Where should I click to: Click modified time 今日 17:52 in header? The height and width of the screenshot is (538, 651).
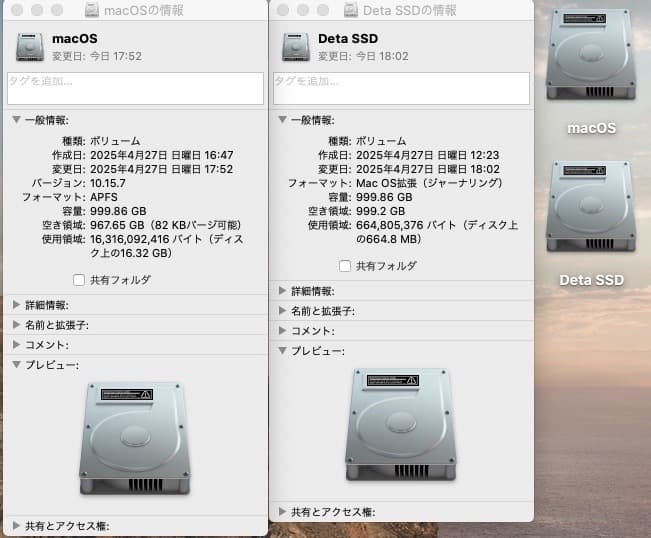point(116,56)
